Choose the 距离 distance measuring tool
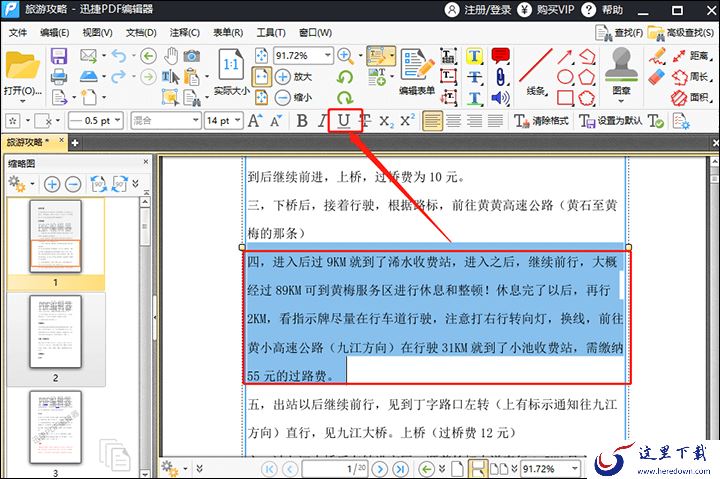Image resolution: width=720 pixels, height=479 pixels. coord(692,56)
